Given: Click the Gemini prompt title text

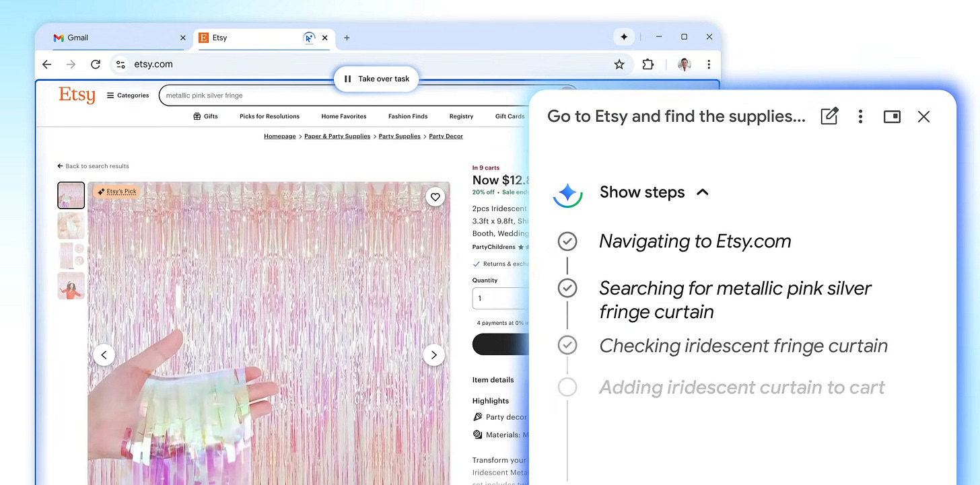Looking at the screenshot, I should pyautogui.click(x=676, y=116).
